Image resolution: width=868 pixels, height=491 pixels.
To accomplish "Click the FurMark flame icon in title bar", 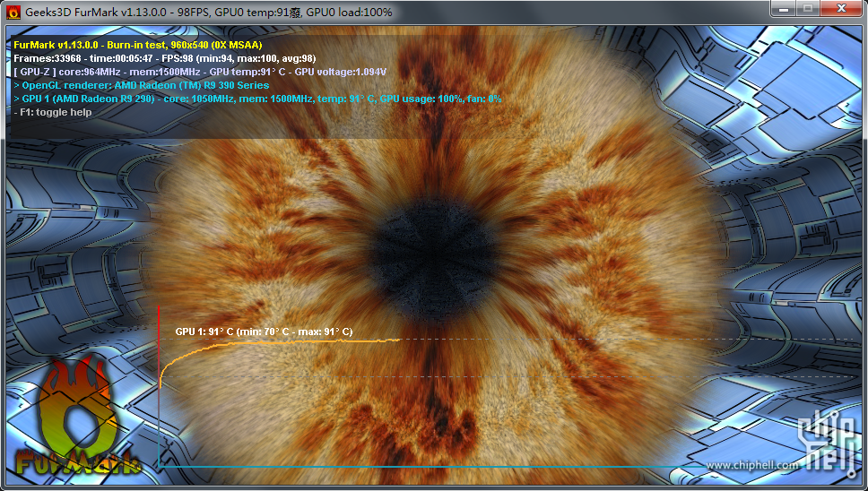I will click(13, 12).
